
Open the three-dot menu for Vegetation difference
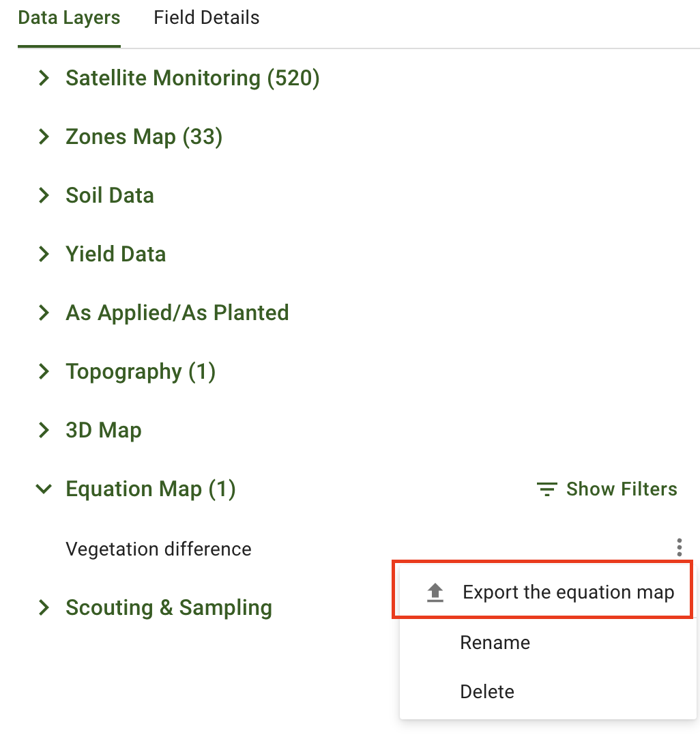point(679,547)
